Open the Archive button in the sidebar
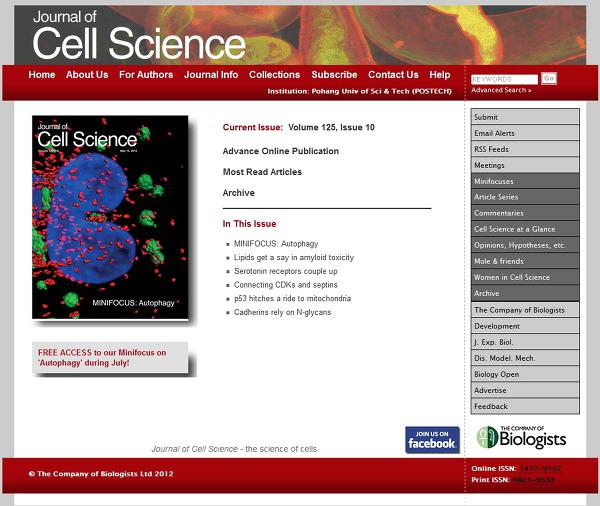Screen dimensions: 600x506 click(x=525, y=293)
